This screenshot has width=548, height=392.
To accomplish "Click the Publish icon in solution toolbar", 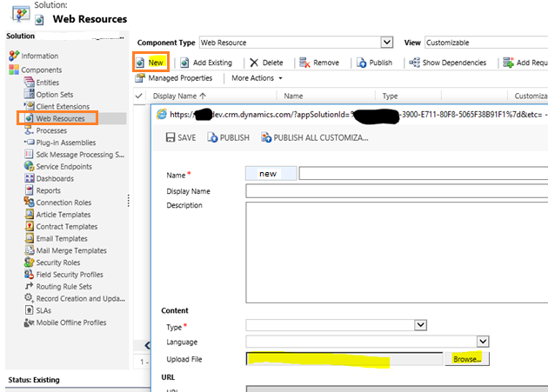I will pos(361,63).
